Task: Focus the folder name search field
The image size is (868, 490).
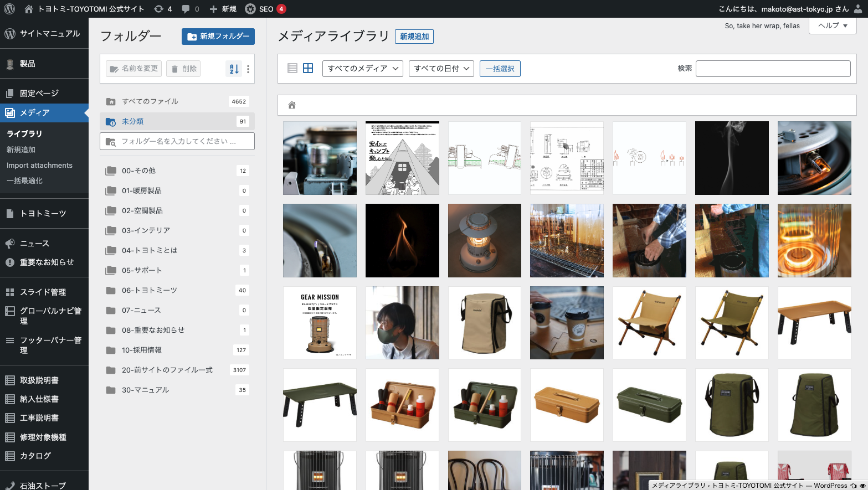Action: point(177,141)
